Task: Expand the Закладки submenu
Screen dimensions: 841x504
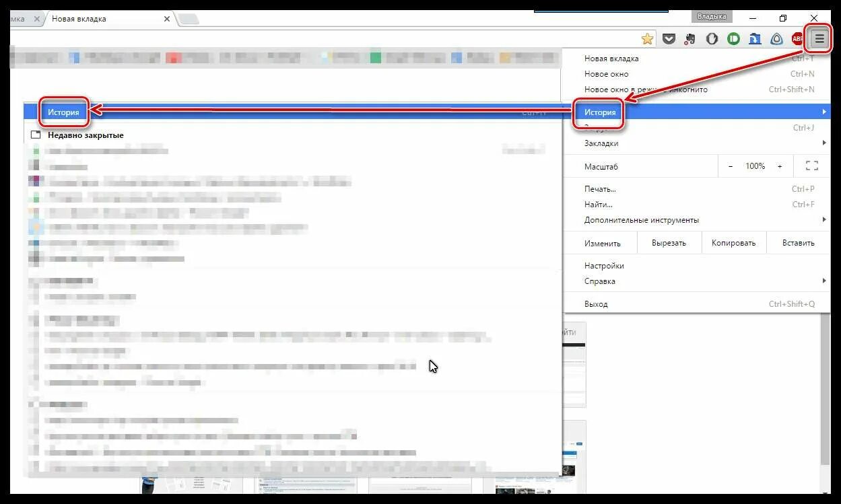Action: [696, 143]
